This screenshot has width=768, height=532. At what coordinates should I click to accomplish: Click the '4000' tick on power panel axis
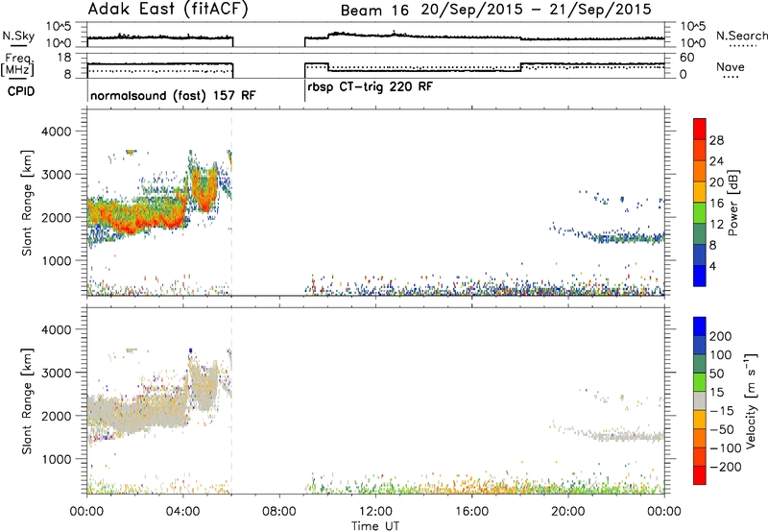point(56,132)
